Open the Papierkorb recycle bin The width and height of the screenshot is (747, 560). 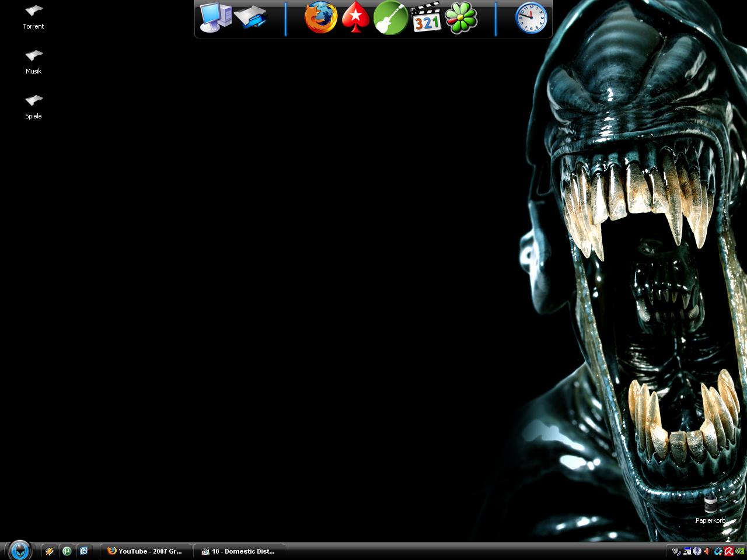point(710,509)
